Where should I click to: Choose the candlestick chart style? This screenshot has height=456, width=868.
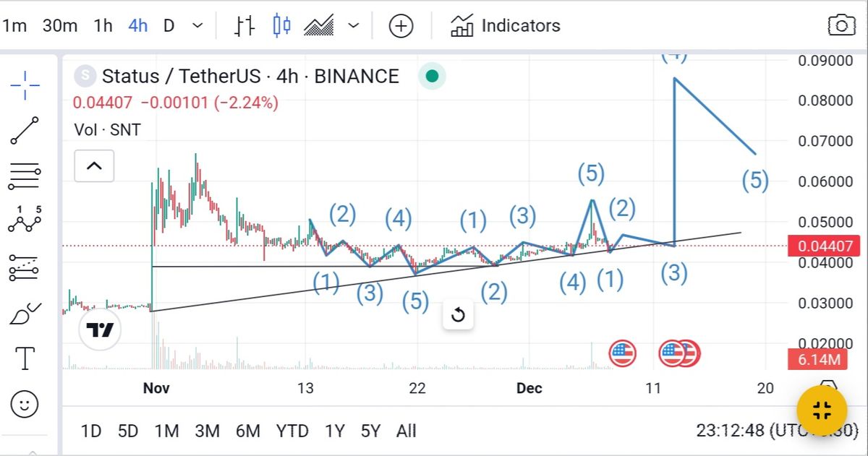(x=282, y=26)
